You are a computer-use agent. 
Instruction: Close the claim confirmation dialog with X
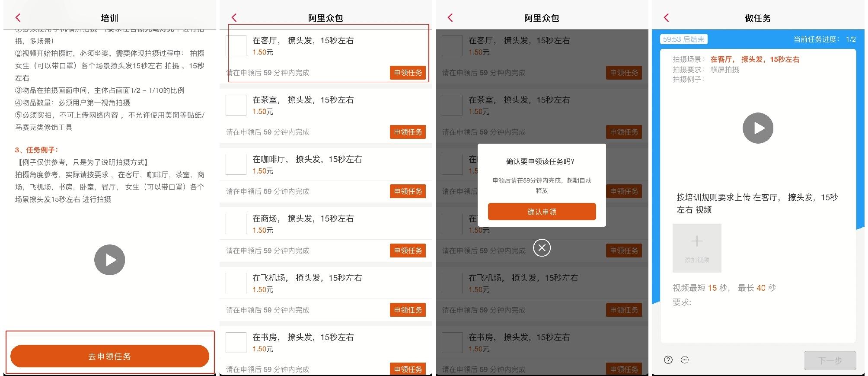542,247
